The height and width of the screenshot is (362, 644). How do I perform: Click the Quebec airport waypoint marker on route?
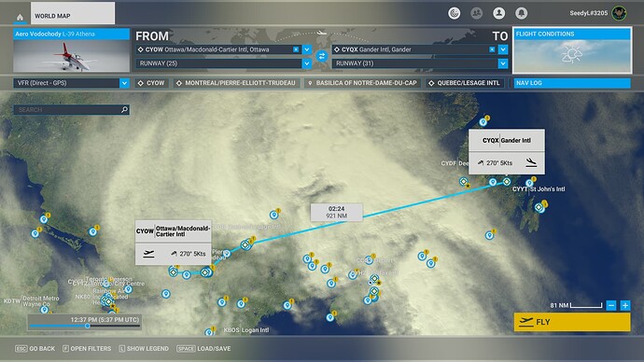[x=245, y=245]
